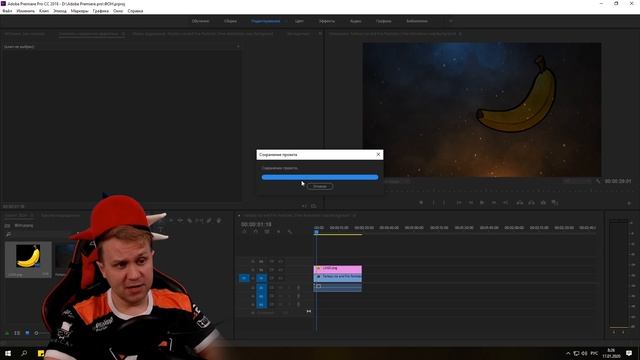Select the Hand tool in tools panel
The height and width of the screenshot is (360, 640).
click(x=219, y=220)
